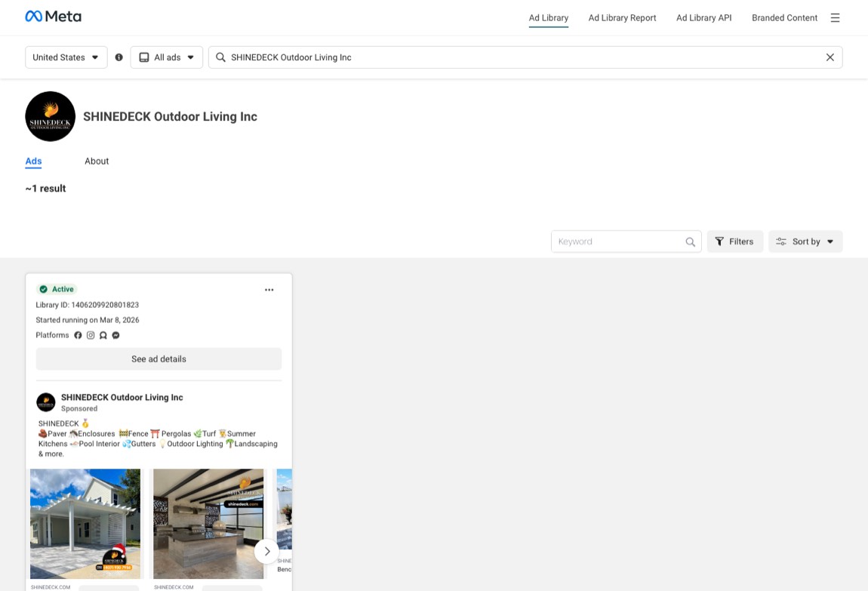Select the Ads tab
Viewport: 868px width, 591px height.
pyautogui.click(x=33, y=161)
